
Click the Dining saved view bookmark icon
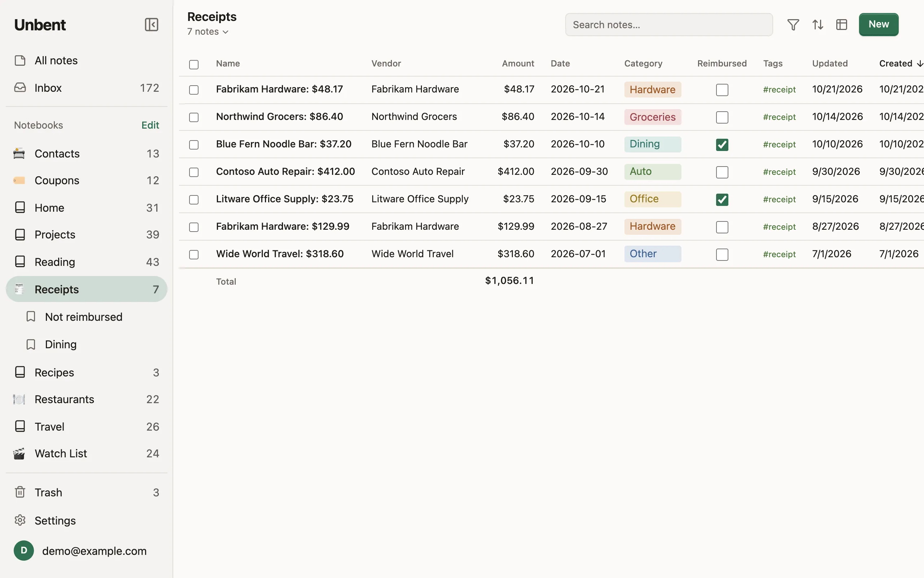point(31,344)
